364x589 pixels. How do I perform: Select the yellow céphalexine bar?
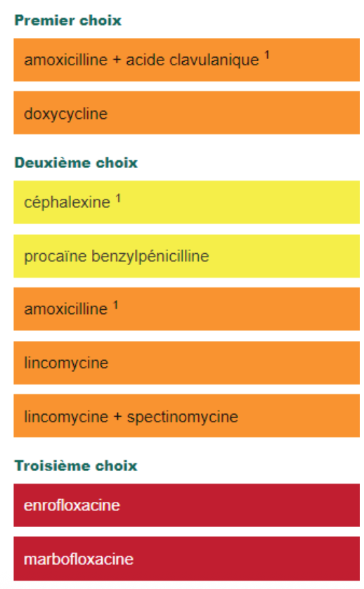coord(187,202)
